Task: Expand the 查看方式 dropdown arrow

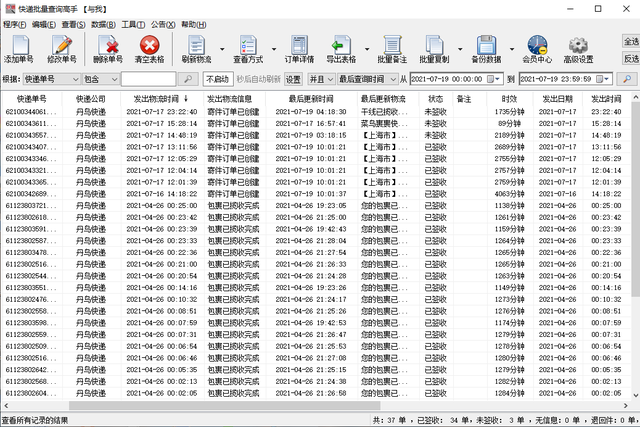Action: click(x=274, y=49)
